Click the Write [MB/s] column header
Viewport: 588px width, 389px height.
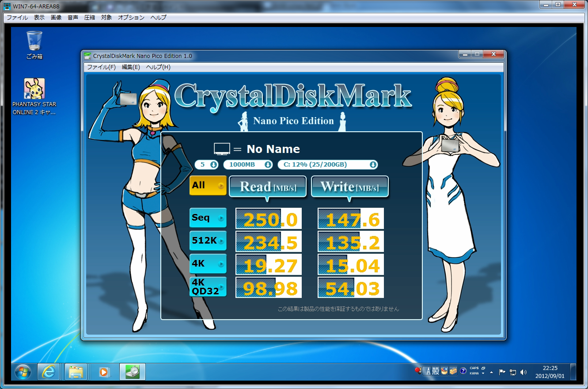[350, 187]
